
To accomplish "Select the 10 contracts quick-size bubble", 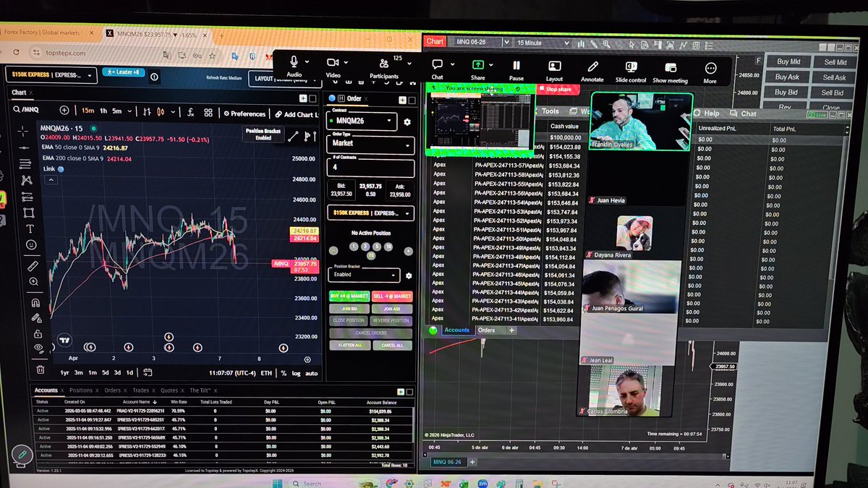I will pos(388,247).
